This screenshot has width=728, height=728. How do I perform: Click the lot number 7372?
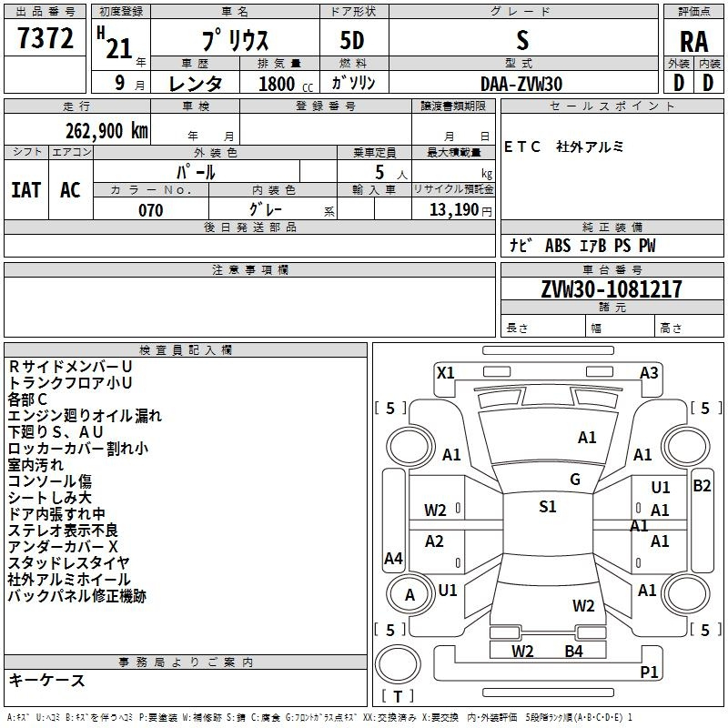(45, 38)
